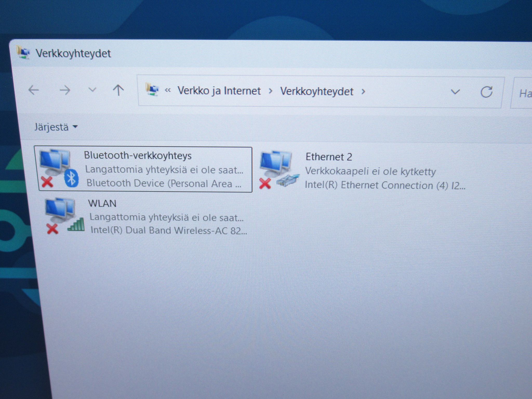Viewport: 532px width, 399px height.
Task: Expand chevron after Verkko ja Internet
Action: (x=271, y=91)
